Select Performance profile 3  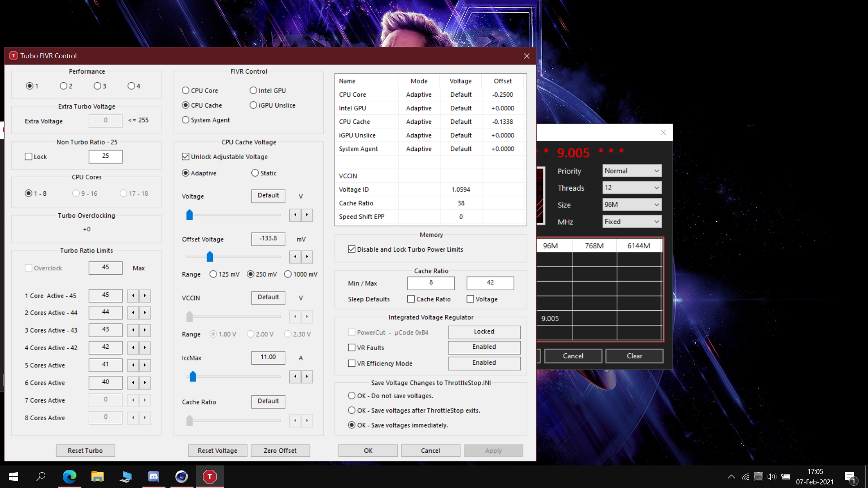pos(100,86)
